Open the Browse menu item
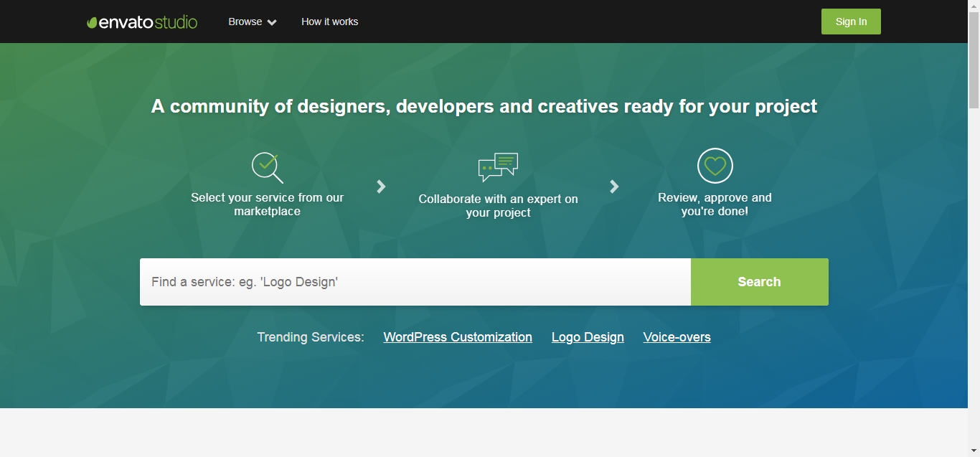This screenshot has width=980, height=457. coord(245,22)
